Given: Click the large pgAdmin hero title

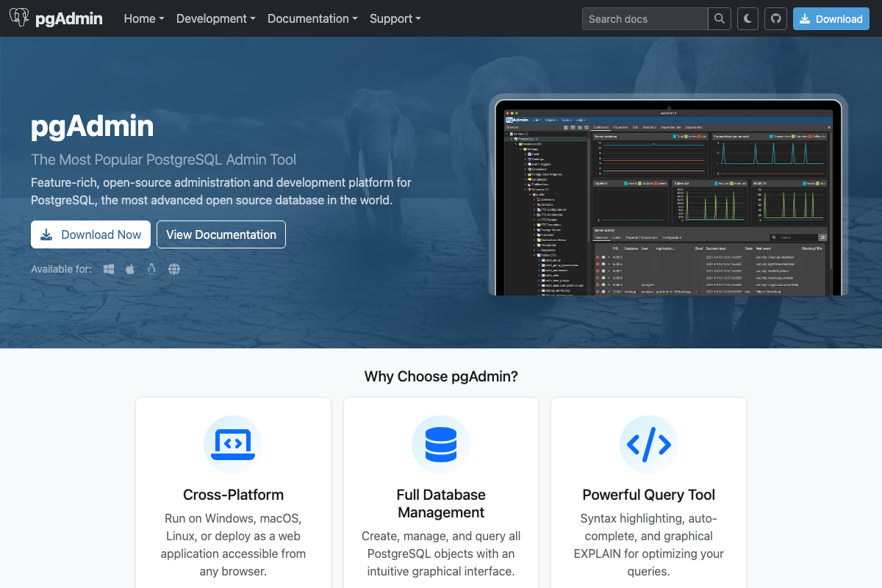Looking at the screenshot, I should coord(92,126).
